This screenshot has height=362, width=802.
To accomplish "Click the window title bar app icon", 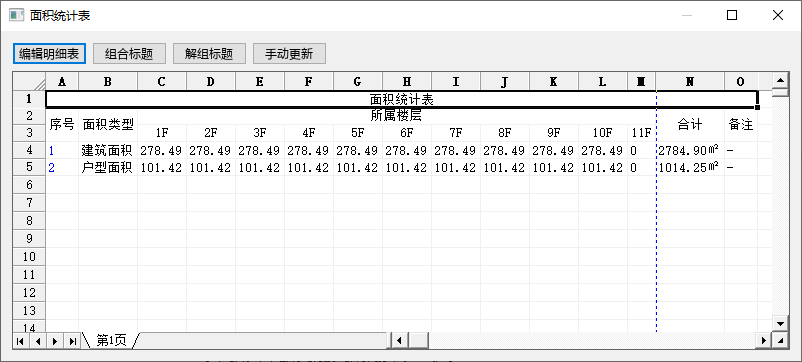I will tap(16, 15).
